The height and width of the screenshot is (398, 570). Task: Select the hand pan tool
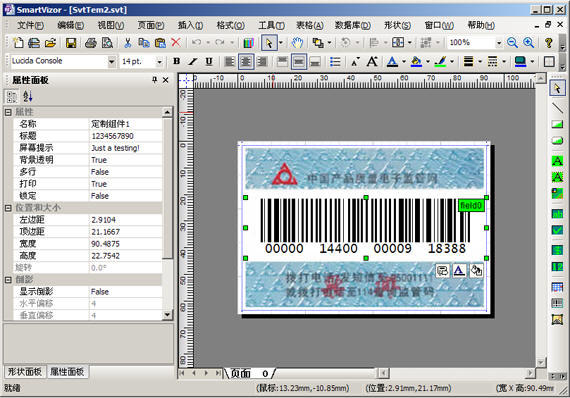coord(297,43)
